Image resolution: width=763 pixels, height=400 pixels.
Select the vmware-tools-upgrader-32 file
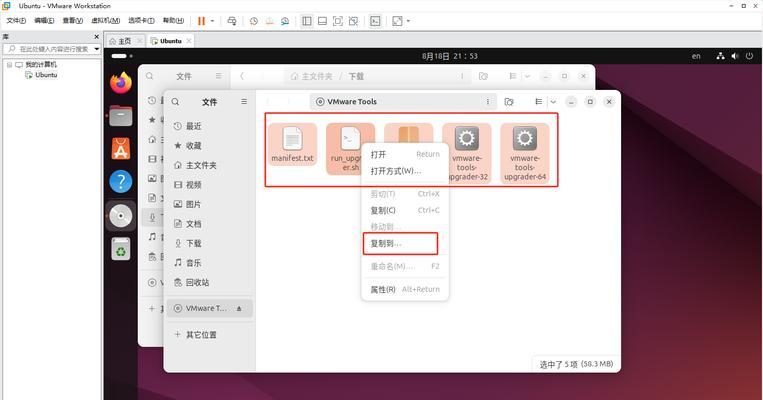(x=467, y=153)
